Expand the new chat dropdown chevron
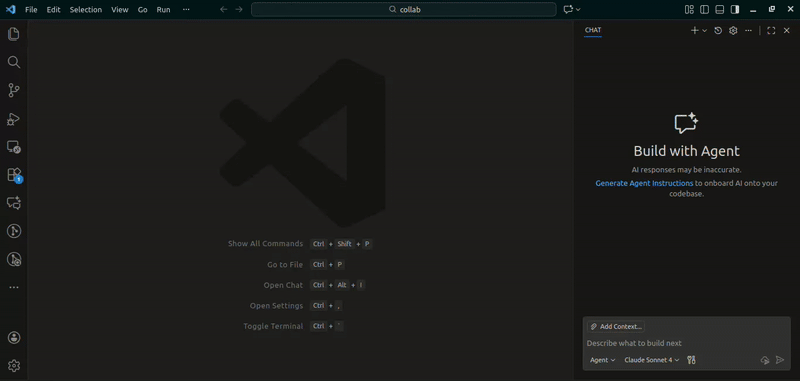 (705, 31)
